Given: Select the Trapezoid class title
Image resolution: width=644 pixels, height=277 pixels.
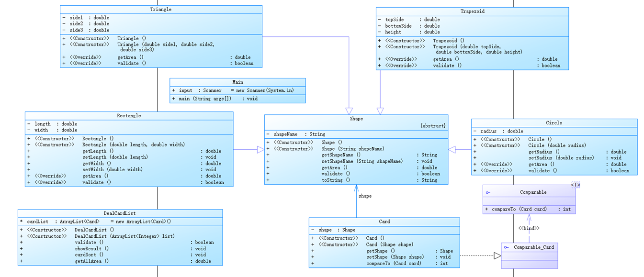Looking at the screenshot, I should (472, 11).
